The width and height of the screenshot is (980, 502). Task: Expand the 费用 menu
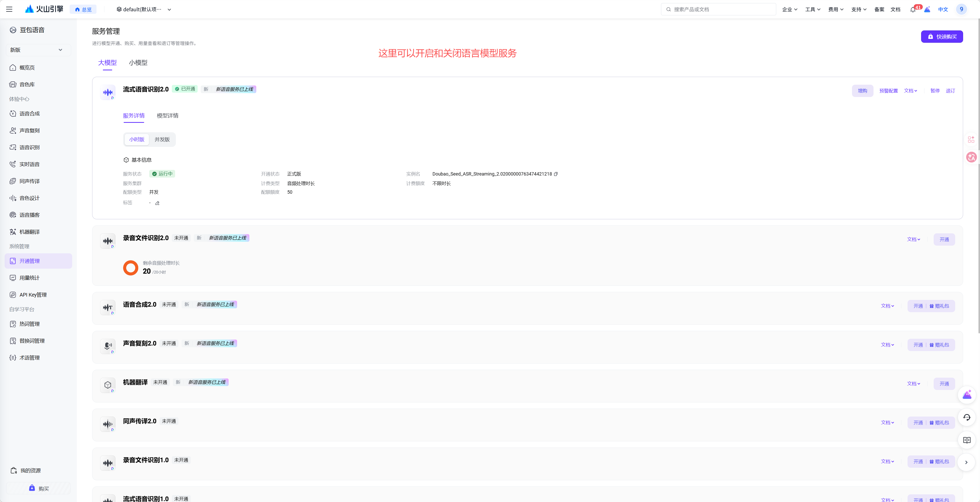click(835, 9)
